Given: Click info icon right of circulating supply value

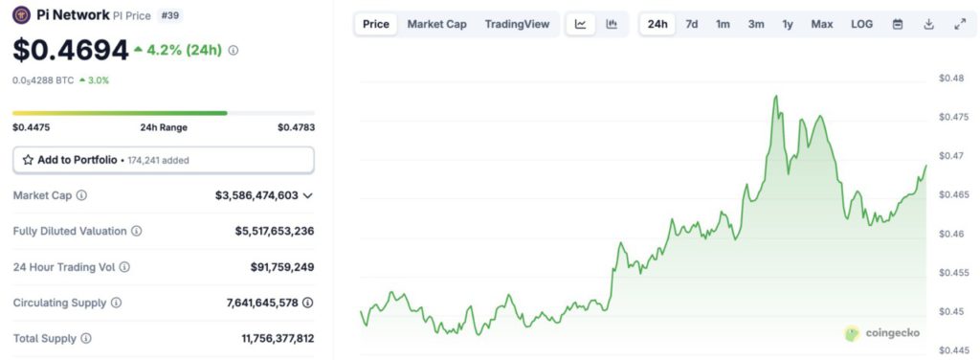Looking at the screenshot, I should click(x=307, y=303).
